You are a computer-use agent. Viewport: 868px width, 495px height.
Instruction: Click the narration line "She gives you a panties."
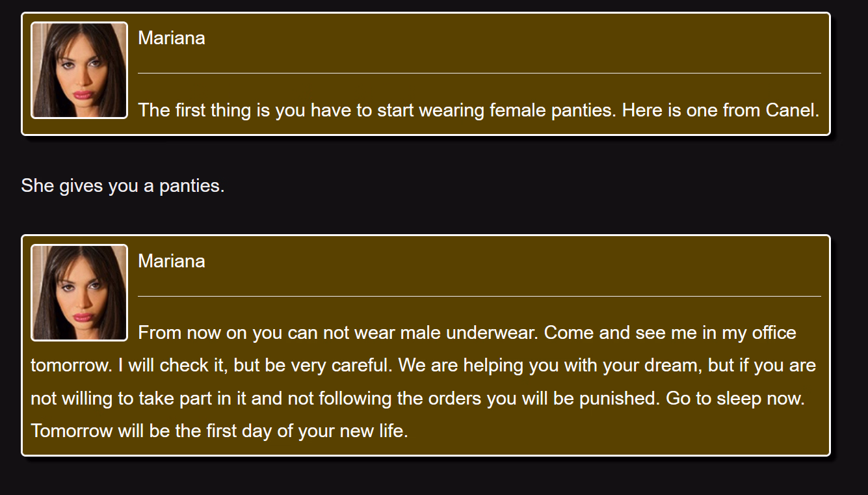(x=123, y=185)
